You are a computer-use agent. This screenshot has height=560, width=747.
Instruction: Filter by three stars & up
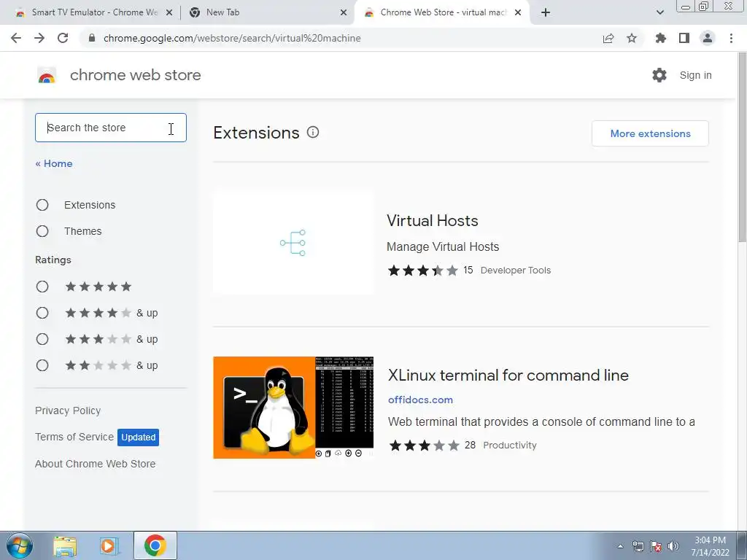pos(42,339)
